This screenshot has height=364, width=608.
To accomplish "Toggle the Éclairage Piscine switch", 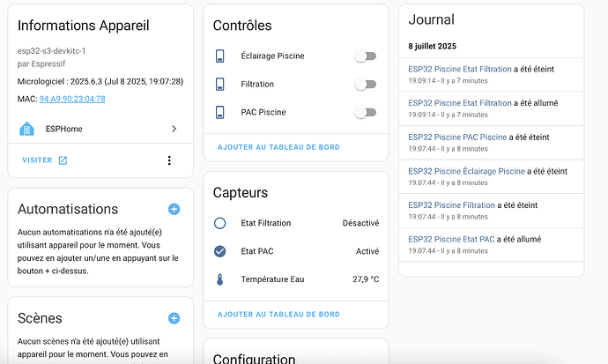I will click(x=366, y=56).
